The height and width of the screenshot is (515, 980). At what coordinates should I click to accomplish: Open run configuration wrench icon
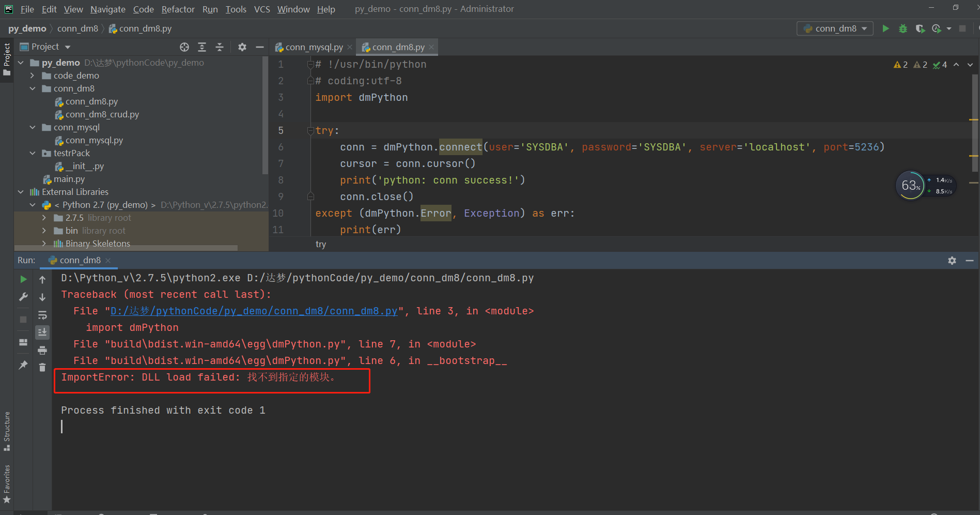(x=23, y=297)
